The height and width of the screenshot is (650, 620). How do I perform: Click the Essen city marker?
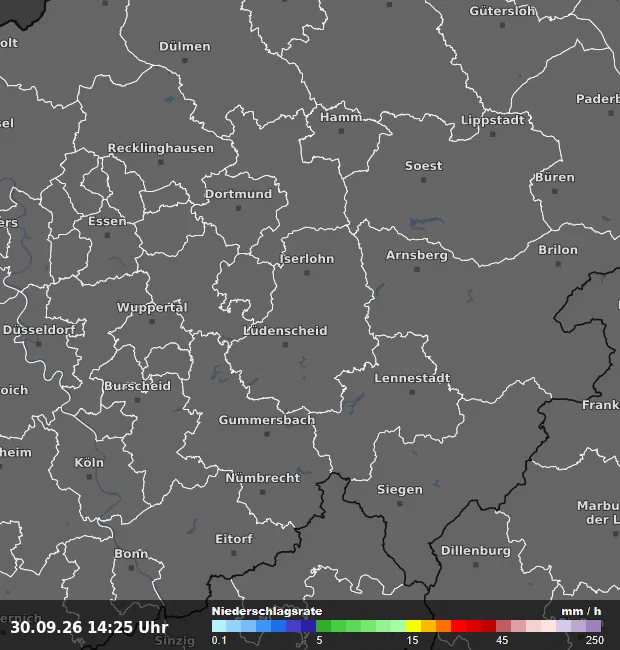(x=107, y=235)
